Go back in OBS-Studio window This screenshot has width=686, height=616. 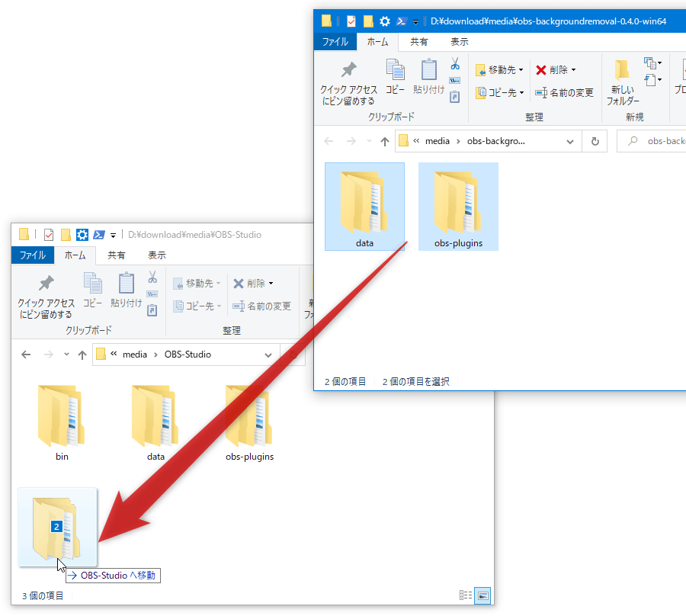(x=26, y=355)
